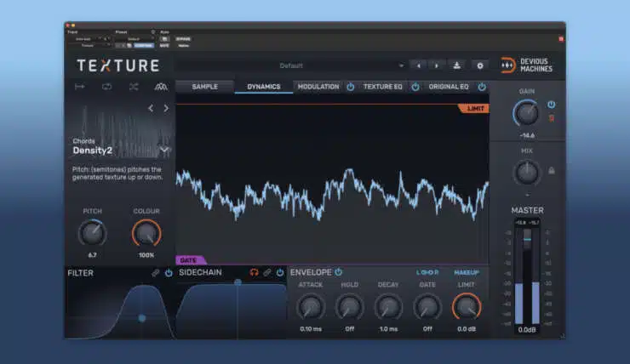Image resolution: width=630 pixels, height=364 pixels.
Task: Select the noise synth mode icon
Action: tap(161, 87)
